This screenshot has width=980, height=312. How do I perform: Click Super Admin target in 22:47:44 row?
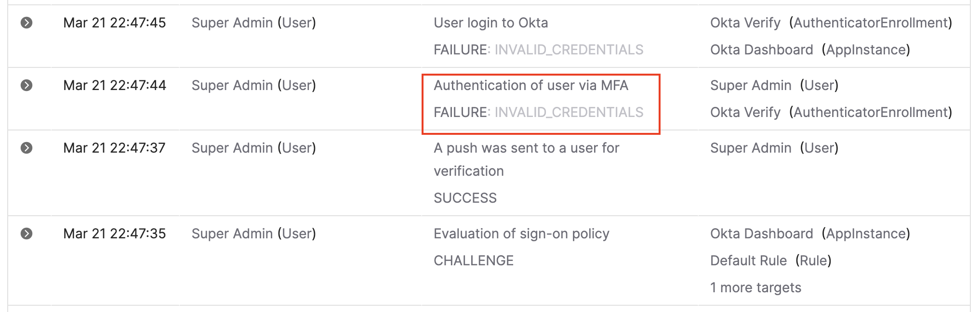(x=751, y=85)
